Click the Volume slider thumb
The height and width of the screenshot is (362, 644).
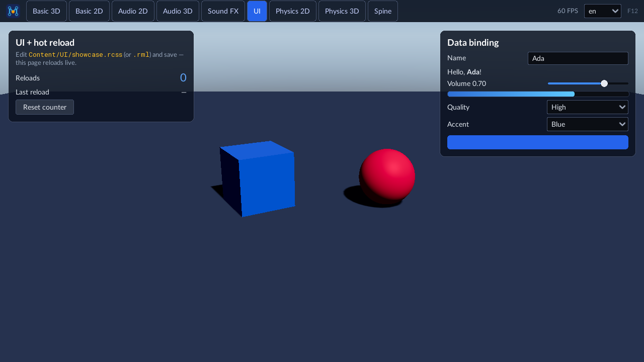coord(604,83)
